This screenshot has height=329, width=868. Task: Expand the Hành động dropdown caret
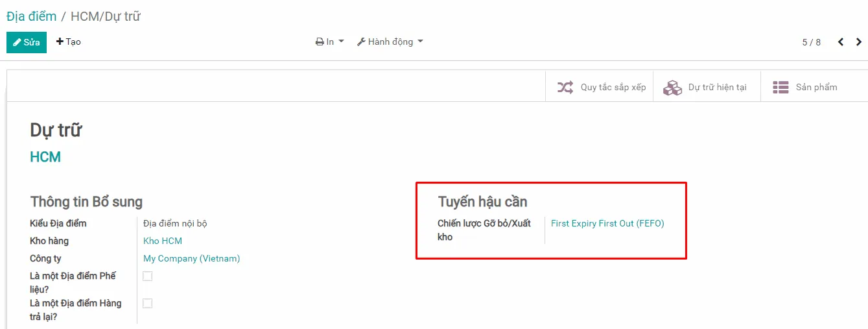[420, 42]
